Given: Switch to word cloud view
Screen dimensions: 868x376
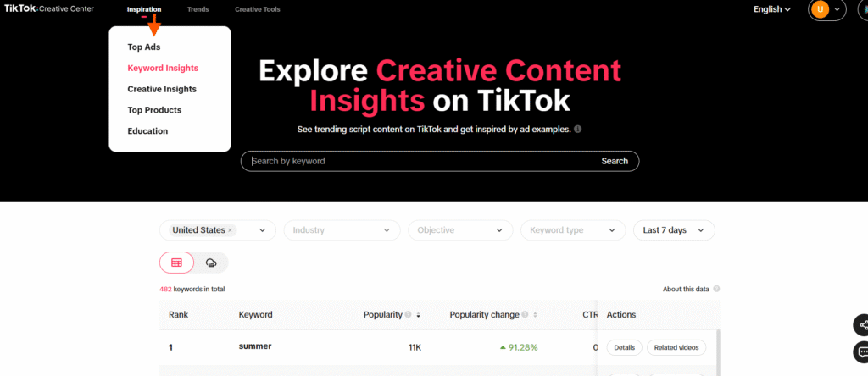Looking at the screenshot, I should pyautogui.click(x=211, y=263).
